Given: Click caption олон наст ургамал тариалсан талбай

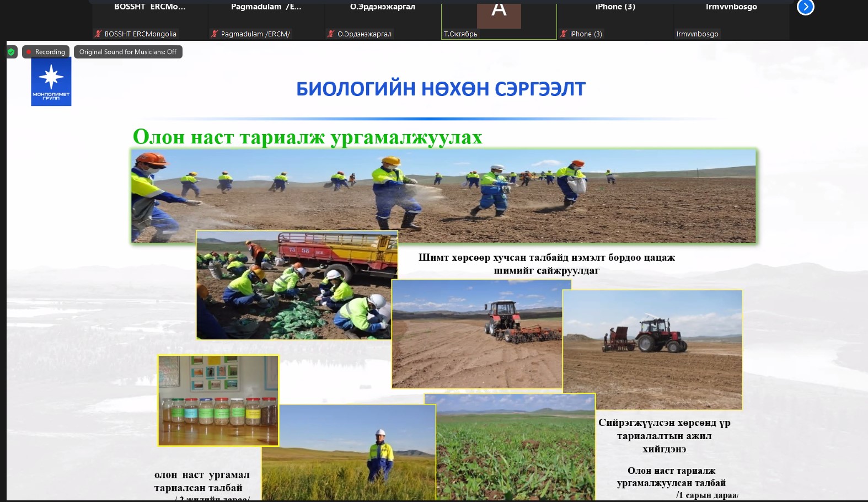Looking at the screenshot, I should click(x=202, y=481).
